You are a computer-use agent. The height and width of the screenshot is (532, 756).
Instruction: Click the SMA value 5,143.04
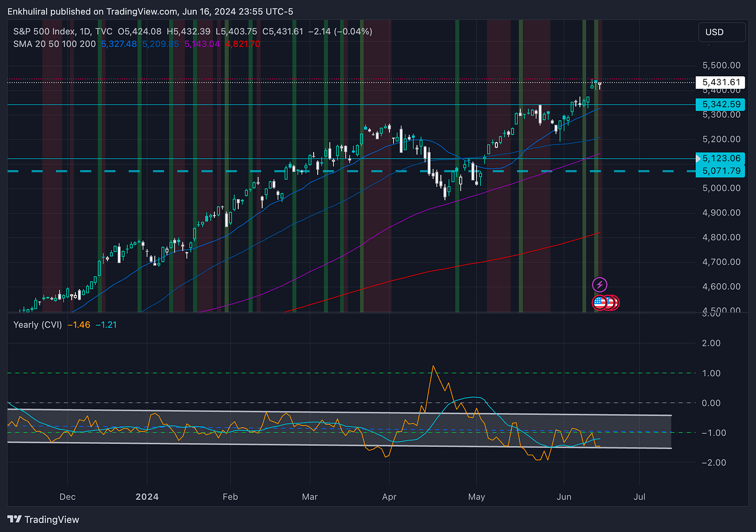(x=202, y=44)
